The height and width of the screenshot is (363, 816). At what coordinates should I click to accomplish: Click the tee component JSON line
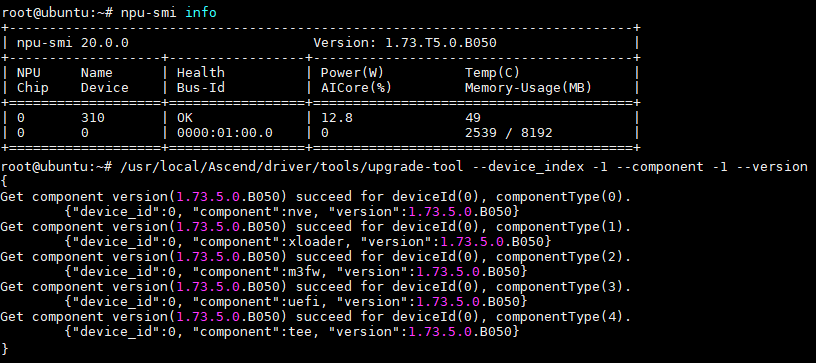pyautogui.click(x=292, y=331)
